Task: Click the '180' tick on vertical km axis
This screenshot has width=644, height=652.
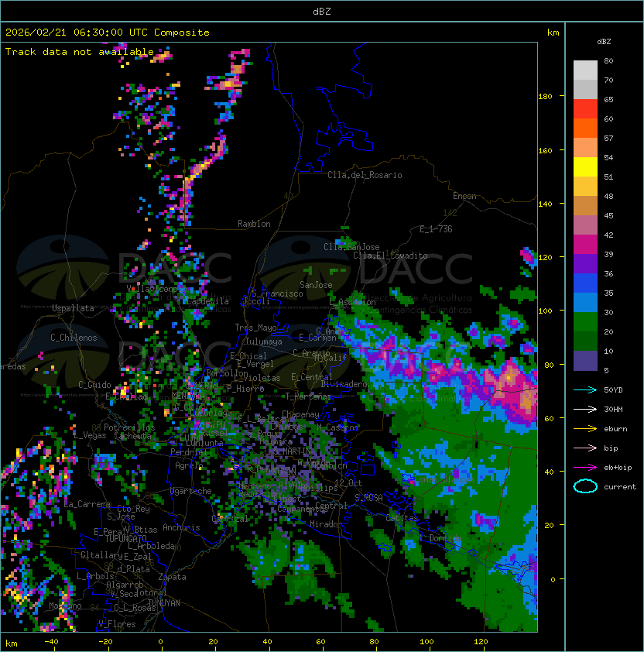Action: tap(545, 97)
